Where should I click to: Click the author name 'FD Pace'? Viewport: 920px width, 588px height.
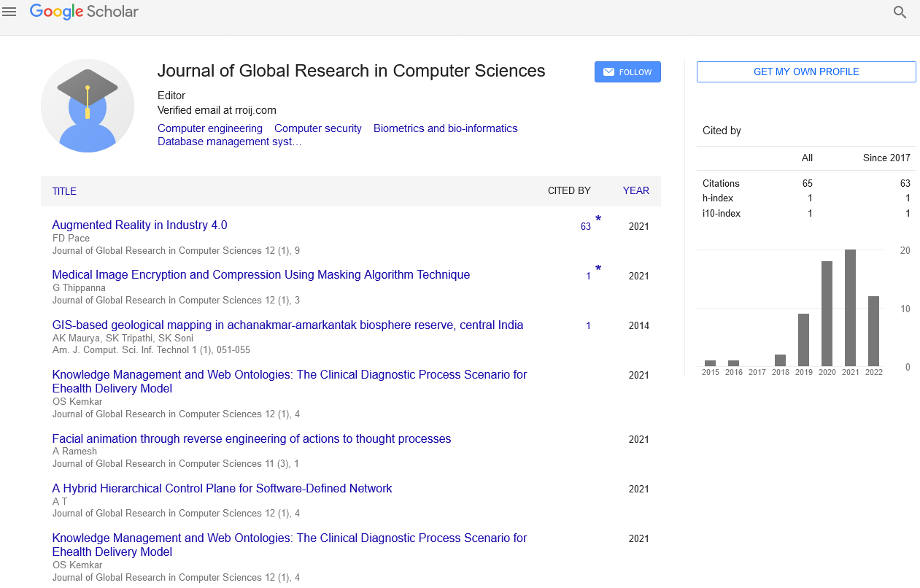[71, 238]
